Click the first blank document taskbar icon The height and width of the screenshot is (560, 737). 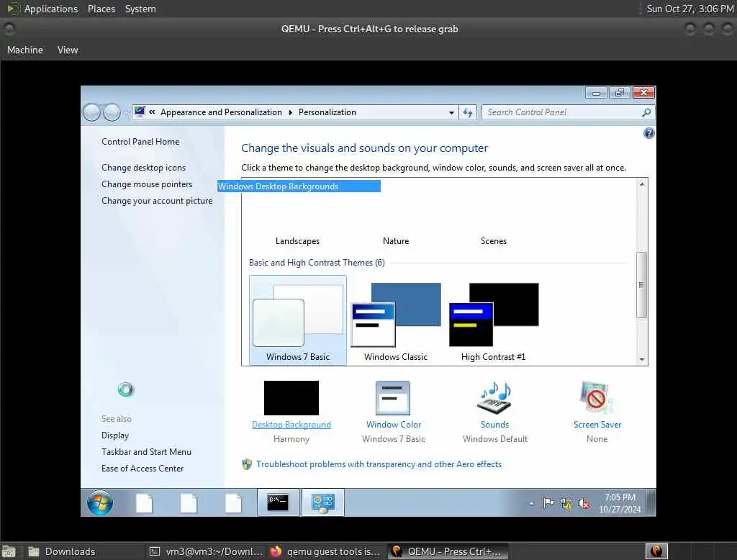(144, 502)
